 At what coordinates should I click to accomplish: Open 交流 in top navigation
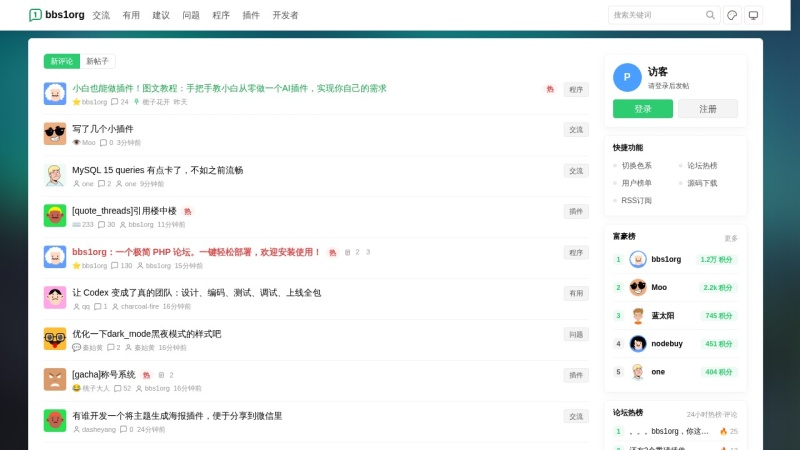(x=101, y=15)
